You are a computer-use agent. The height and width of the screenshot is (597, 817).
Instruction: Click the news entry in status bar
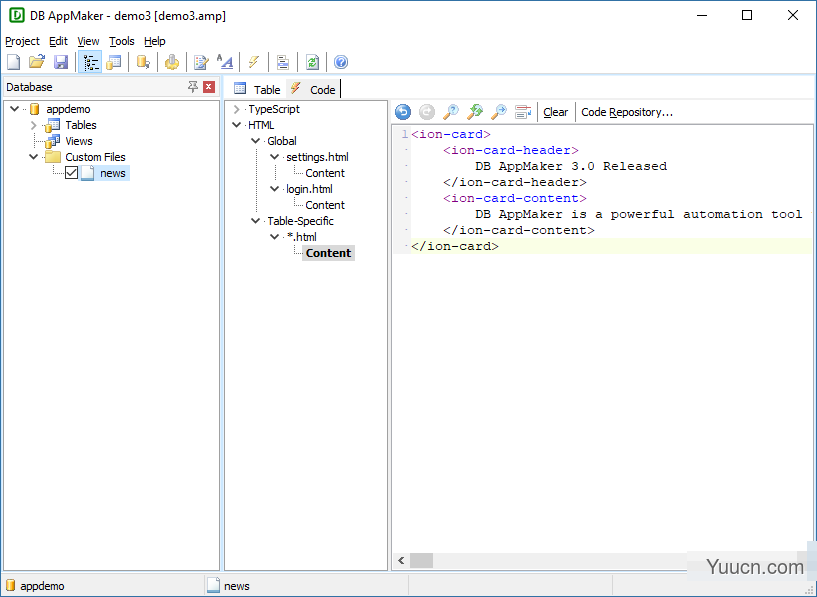click(x=229, y=586)
